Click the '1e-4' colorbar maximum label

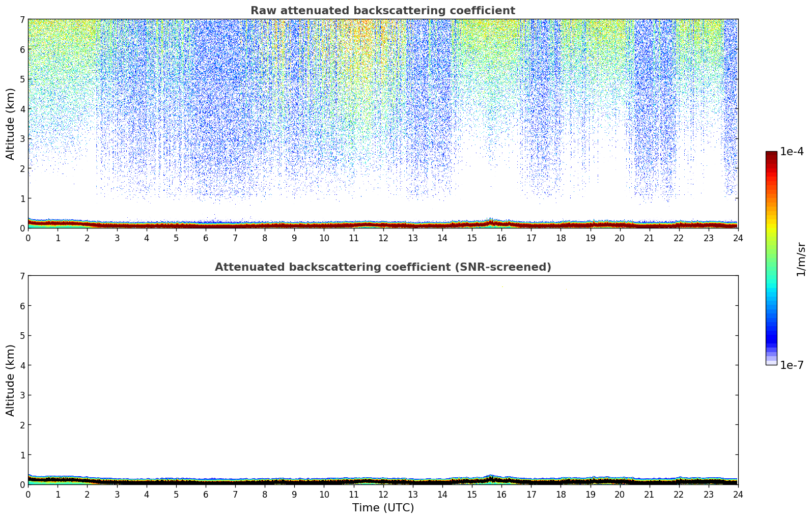tap(792, 152)
